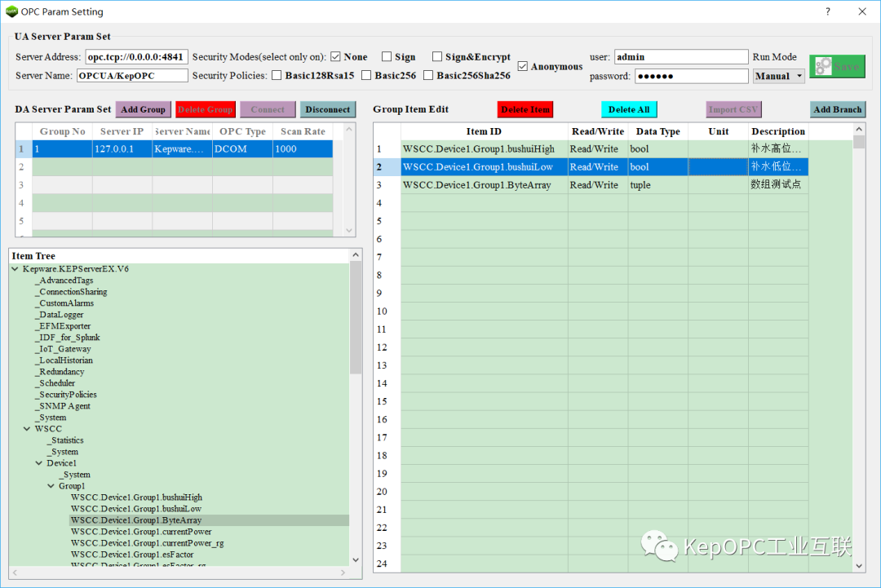Enable the Sign&Encrypt security mode
The image size is (881, 588).
(437, 57)
